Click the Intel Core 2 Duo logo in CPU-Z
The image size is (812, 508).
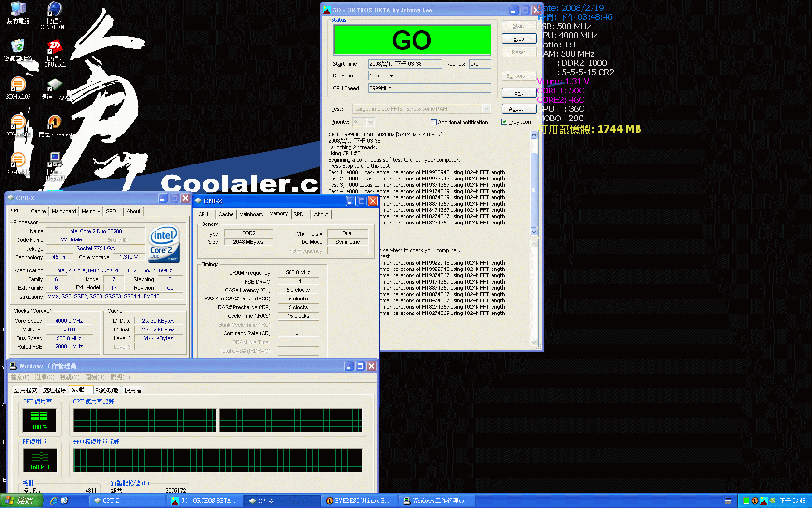click(164, 244)
